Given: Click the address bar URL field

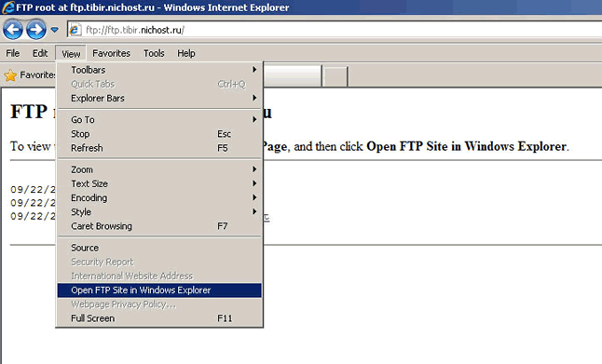Looking at the screenshot, I should pos(334,30).
